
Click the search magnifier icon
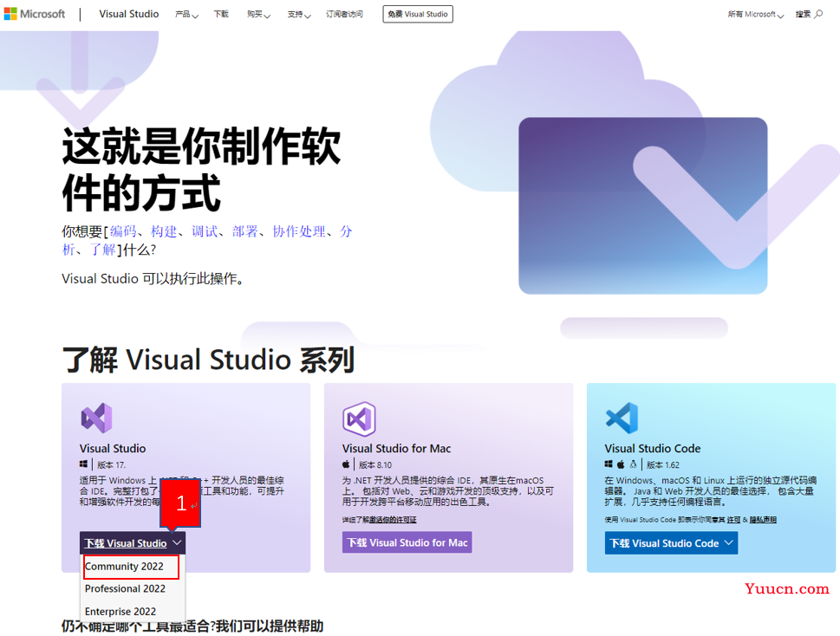(x=818, y=14)
